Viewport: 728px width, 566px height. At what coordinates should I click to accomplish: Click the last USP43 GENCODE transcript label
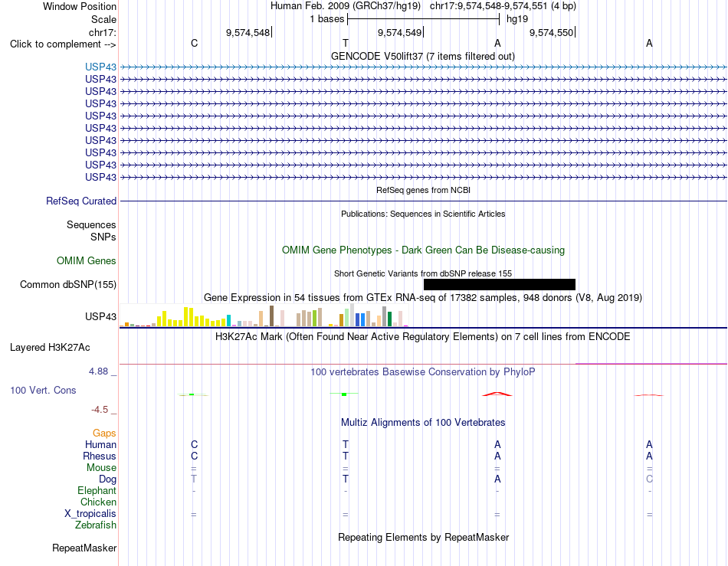click(100, 177)
